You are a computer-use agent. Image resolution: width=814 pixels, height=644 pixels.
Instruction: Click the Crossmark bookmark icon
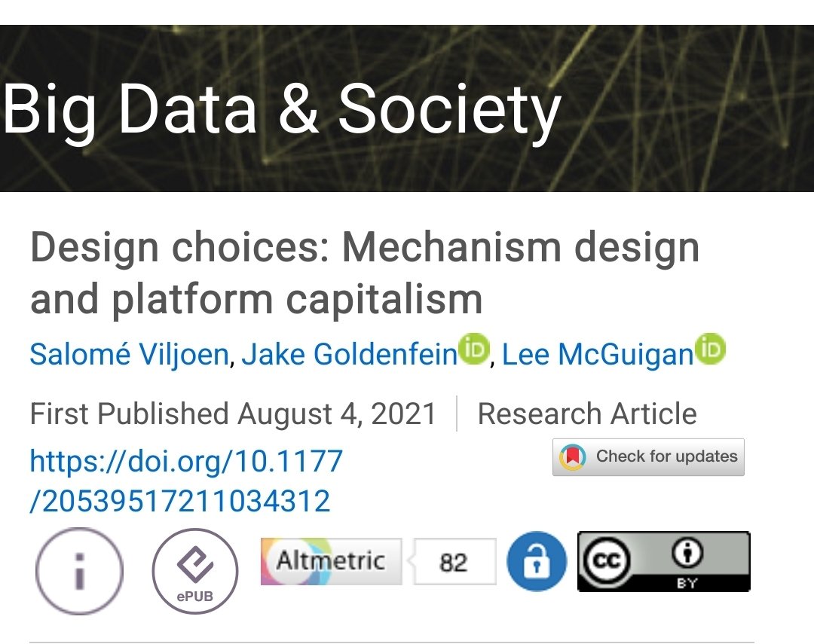pos(572,457)
